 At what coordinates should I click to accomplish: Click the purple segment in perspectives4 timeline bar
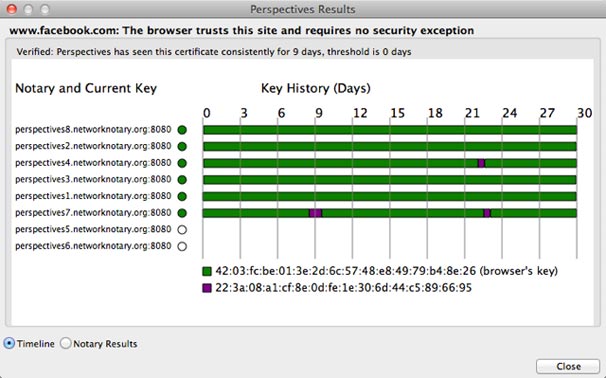(x=481, y=163)
